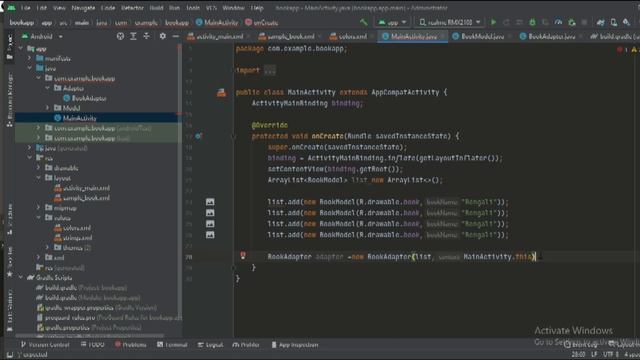Click Collapse All icon in project panel
The width and height of the screenshot is (640, 360).
coord(146,36)
